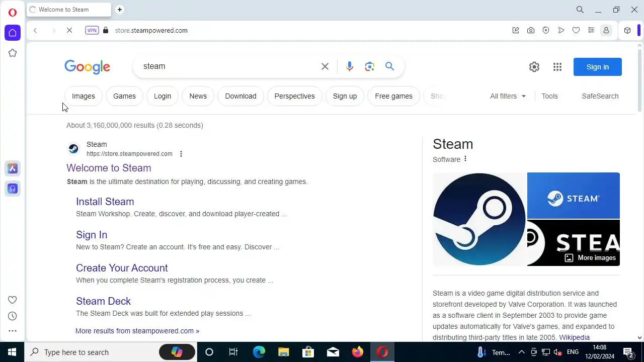
Task: Open Windows Start menu
Action: pyautogui.click(x=12, y=352)
